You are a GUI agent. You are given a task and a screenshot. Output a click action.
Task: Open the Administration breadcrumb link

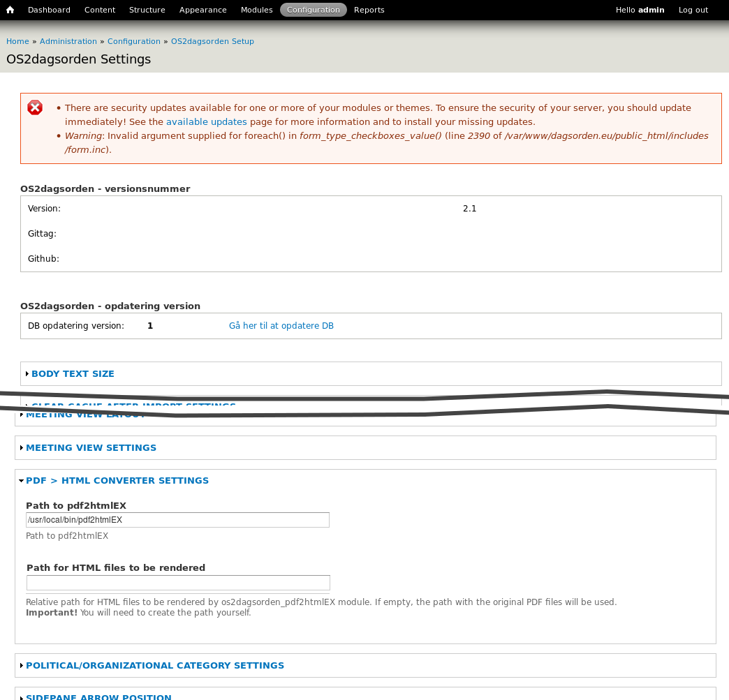pos(68,41)
